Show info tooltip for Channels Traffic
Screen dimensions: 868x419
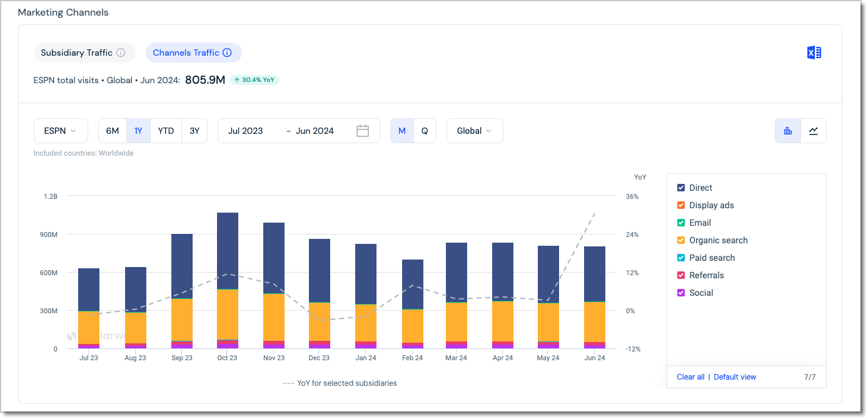tap(227, 53)
